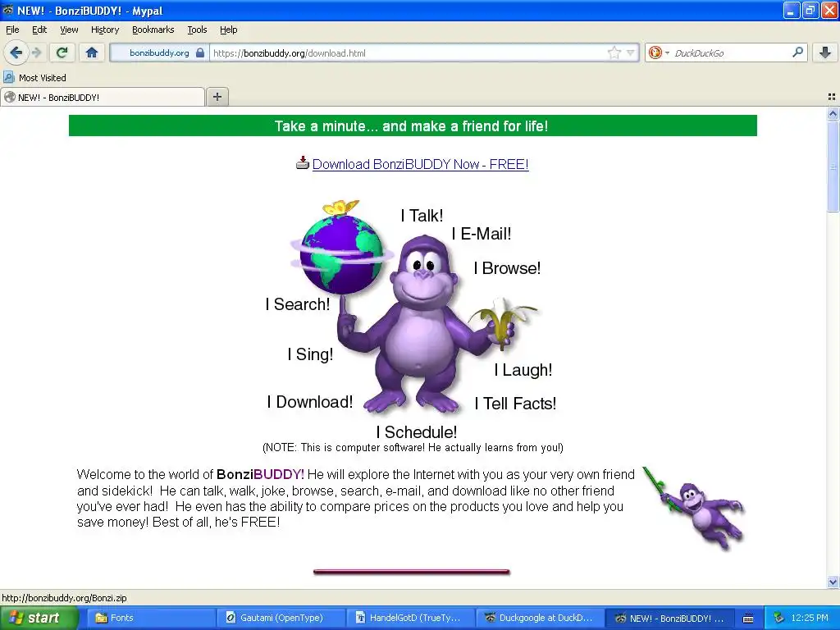Click the scrollbar down arrow
840x630 pixels.
833,582
